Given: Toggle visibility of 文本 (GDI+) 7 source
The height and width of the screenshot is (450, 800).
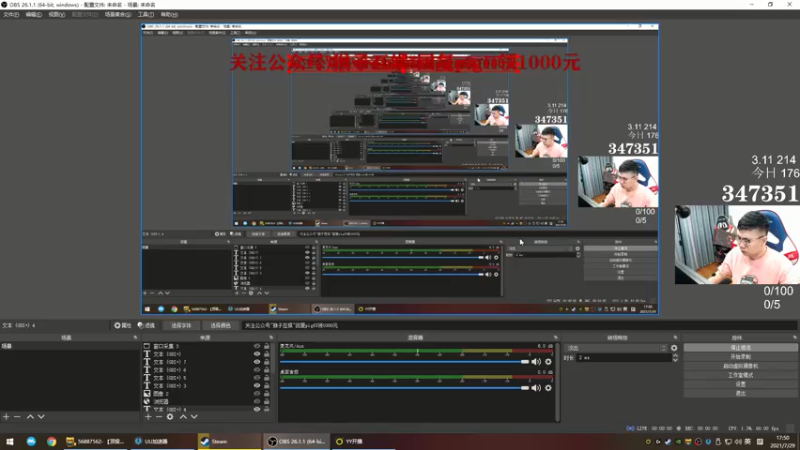Looking at the screenshot, I should click(x=257, y=362).
